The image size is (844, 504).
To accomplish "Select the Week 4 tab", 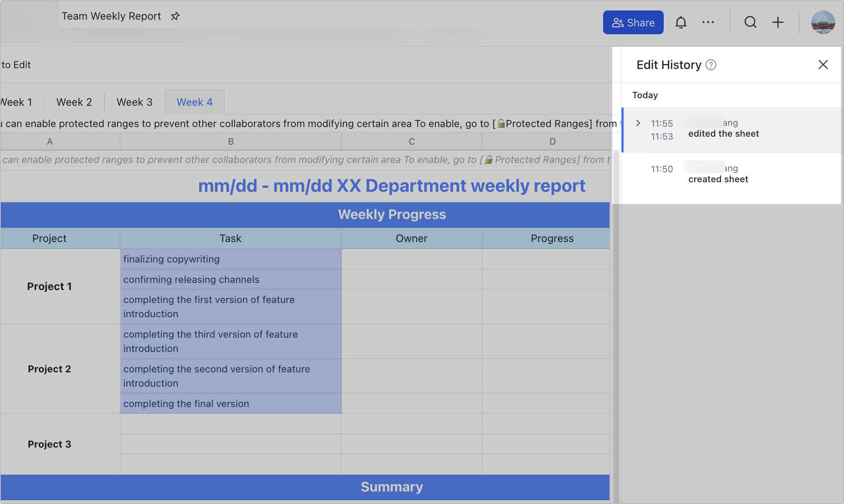I will coord(194,102).
